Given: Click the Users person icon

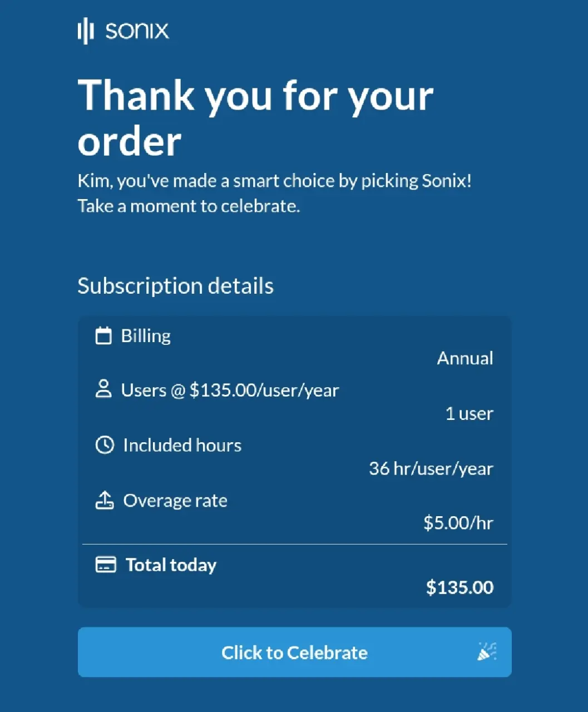Looking at the screenshot, I should pyautogui.click(x=103, y=389).
